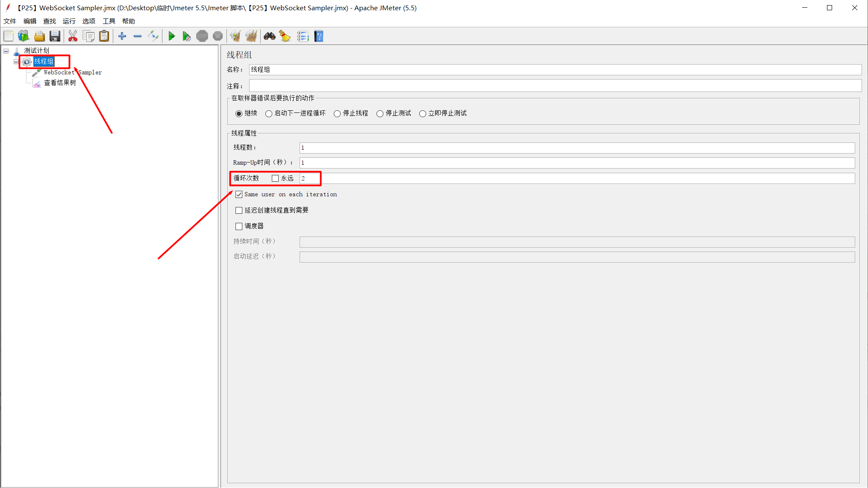
Task: Save the test plan with floppy icon
Action: click(55, 36)
